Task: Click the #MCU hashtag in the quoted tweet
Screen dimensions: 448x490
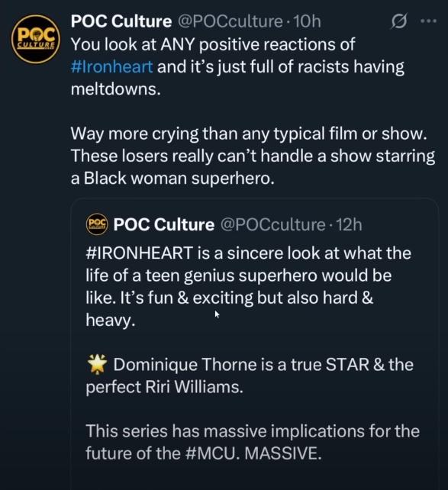Action: (x=210, y=453)
